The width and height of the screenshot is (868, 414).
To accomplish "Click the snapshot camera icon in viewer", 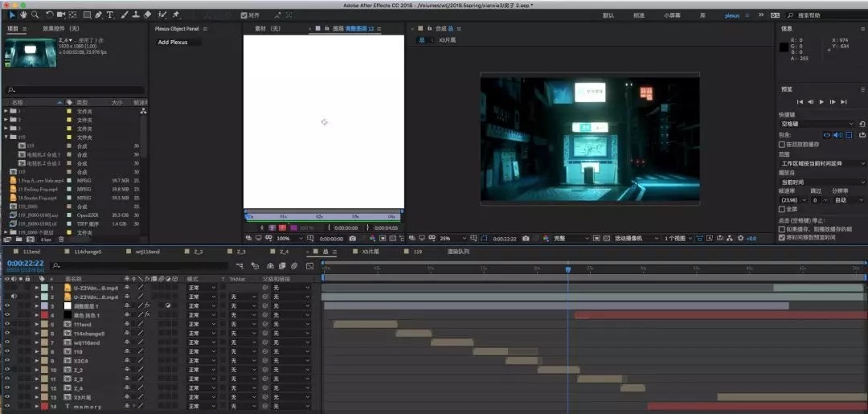I will point(526,239).
